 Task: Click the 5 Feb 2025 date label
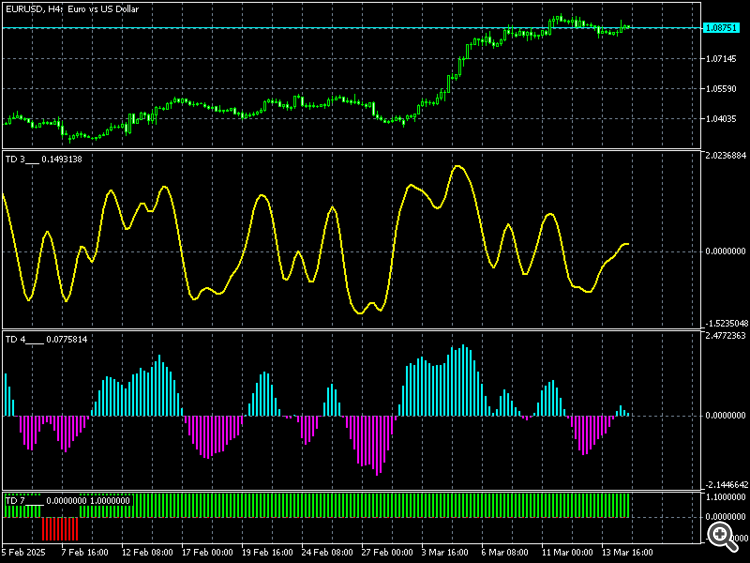click(x=23, y=552)
